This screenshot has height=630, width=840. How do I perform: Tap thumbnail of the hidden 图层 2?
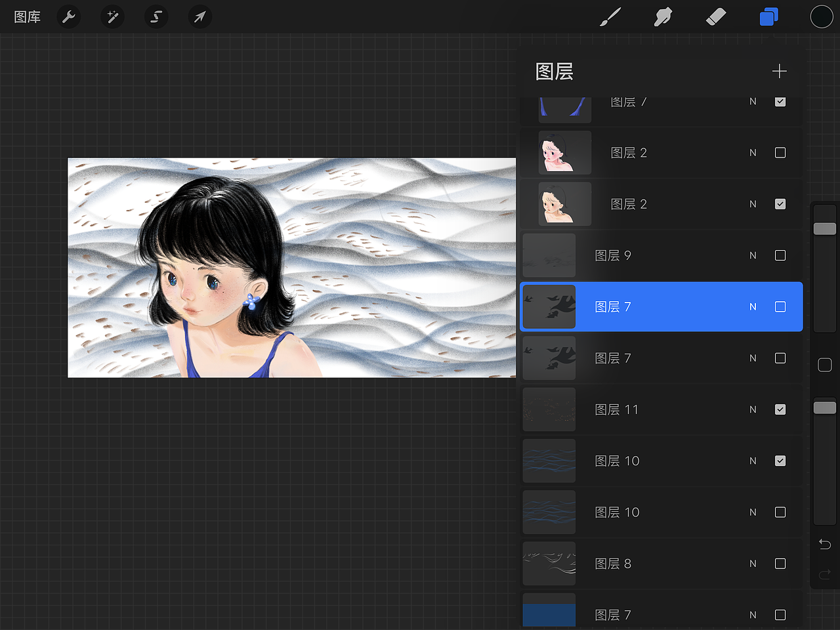coord(565,153)
